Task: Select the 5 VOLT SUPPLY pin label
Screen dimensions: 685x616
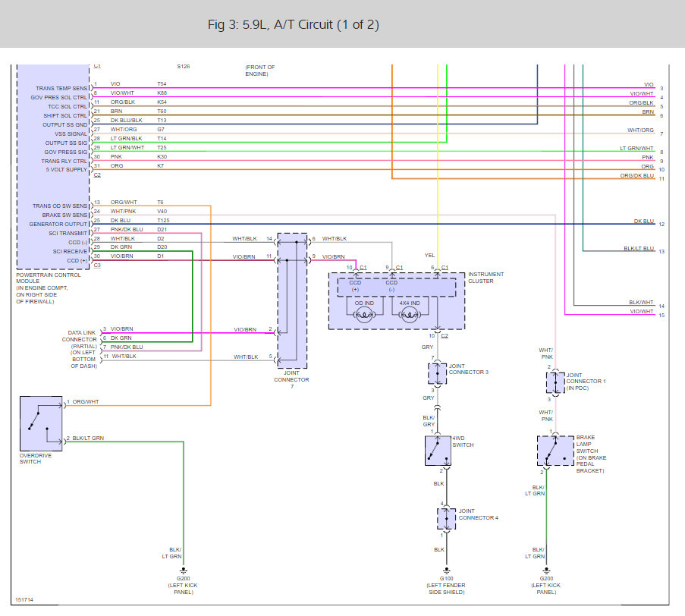Action: (68, 169)
